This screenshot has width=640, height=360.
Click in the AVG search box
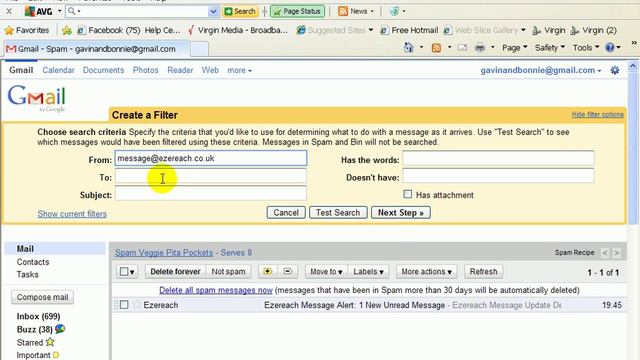143,11
